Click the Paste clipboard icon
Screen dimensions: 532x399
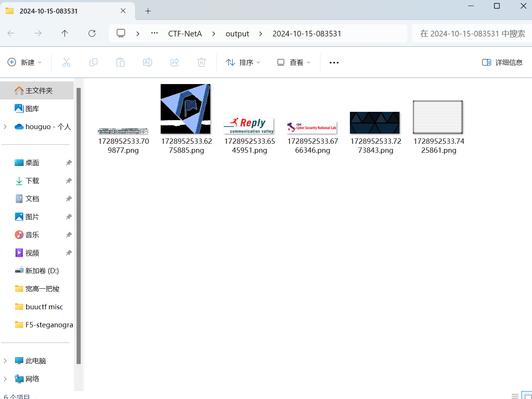pos(121,62)
